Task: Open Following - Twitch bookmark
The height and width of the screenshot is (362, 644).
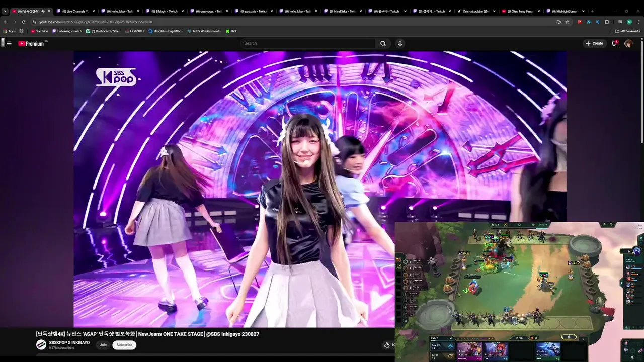Action: click(67, 31)
